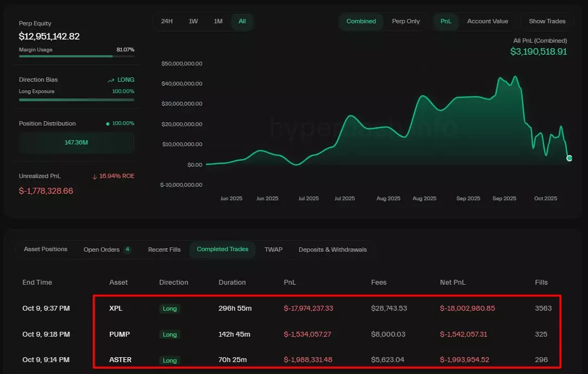
Task: Click the LONG trend arrow icon
Action: click(x=111, y=80)
